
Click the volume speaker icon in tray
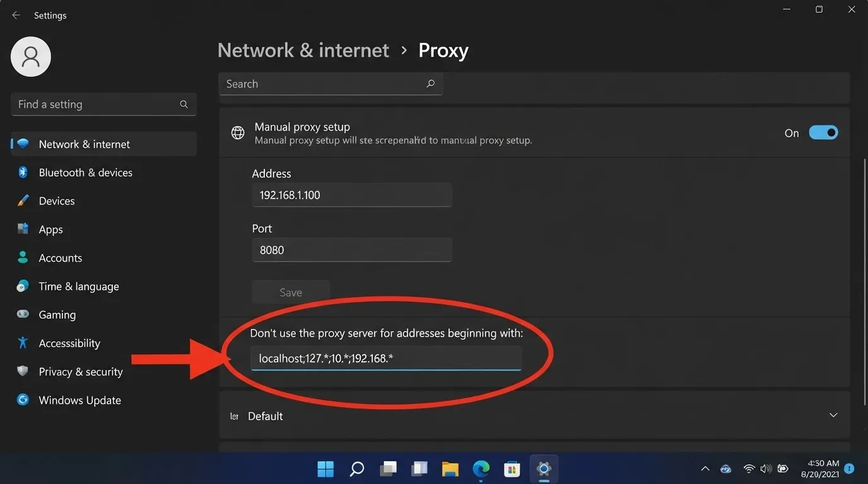point(766,468)
